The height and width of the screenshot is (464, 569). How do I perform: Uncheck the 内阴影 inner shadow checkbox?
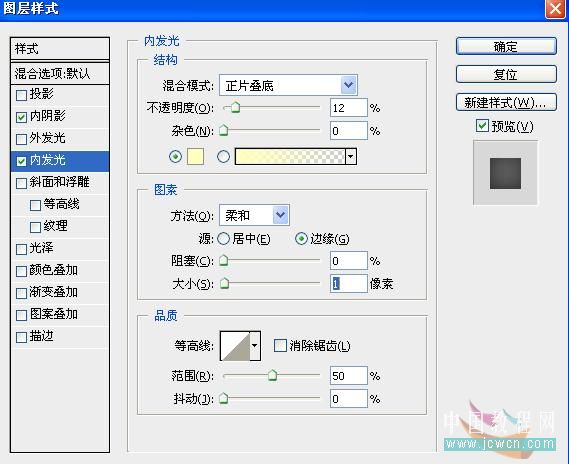tap(21, 117)
